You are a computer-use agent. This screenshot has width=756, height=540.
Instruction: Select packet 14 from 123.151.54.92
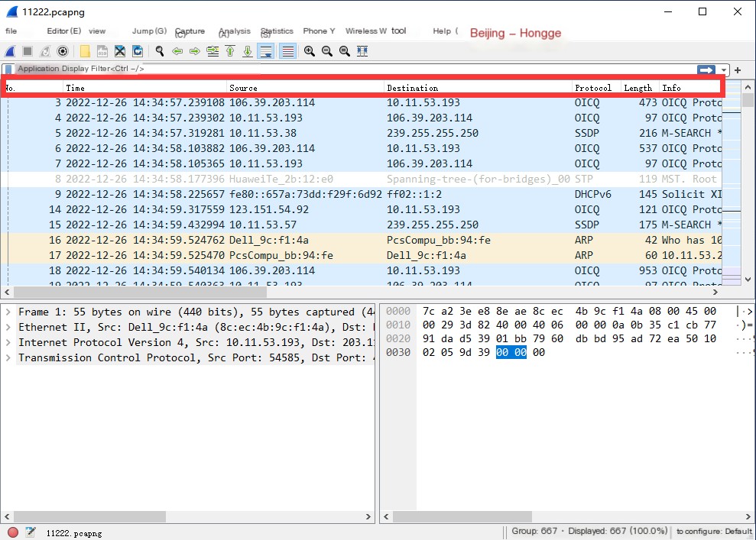(362, 209)
